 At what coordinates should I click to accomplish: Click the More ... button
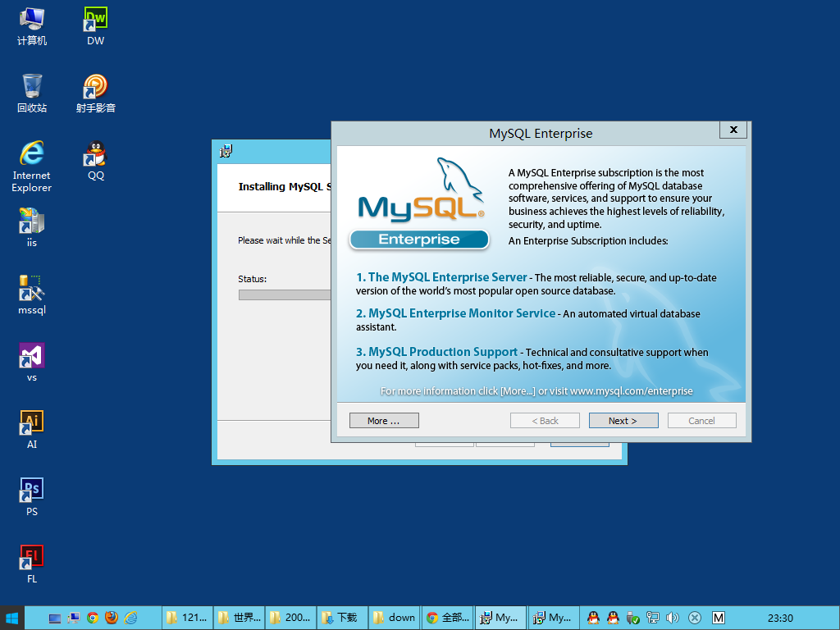pos(384,421)
